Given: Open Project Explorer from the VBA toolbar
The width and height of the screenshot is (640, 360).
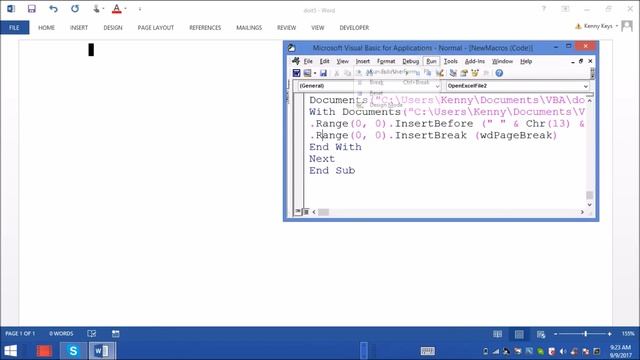Looking at the screenshot, I should coord(453,73).
